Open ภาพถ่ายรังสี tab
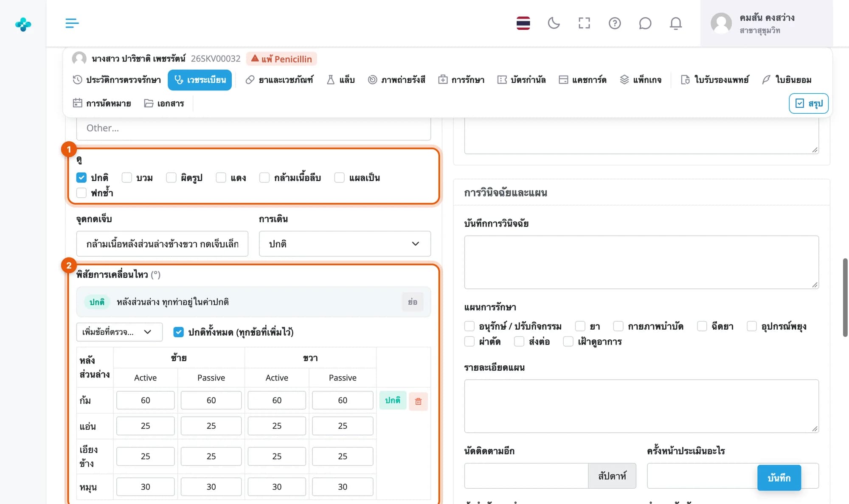 (396, 80)
